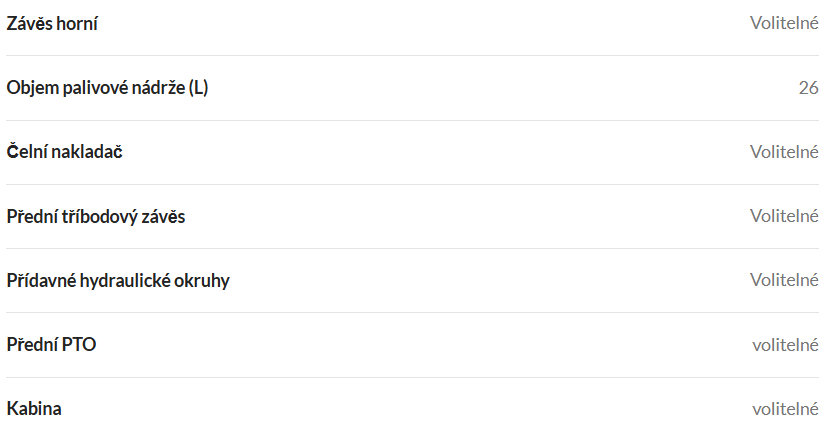Click 'Volitelné' next to Přední tříbodový závěs

pyautogui.click(x=784, y=216)
